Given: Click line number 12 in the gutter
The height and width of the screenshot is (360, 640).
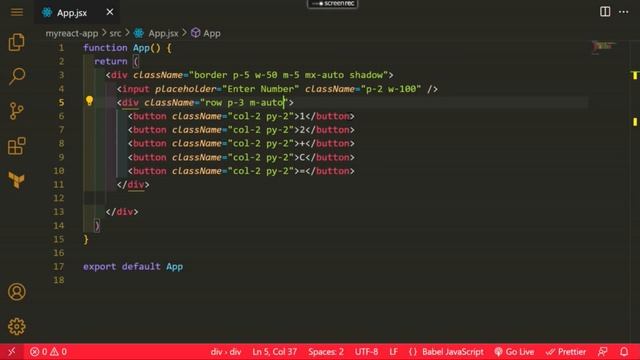Looking at the screenshot, I should 59,198.
